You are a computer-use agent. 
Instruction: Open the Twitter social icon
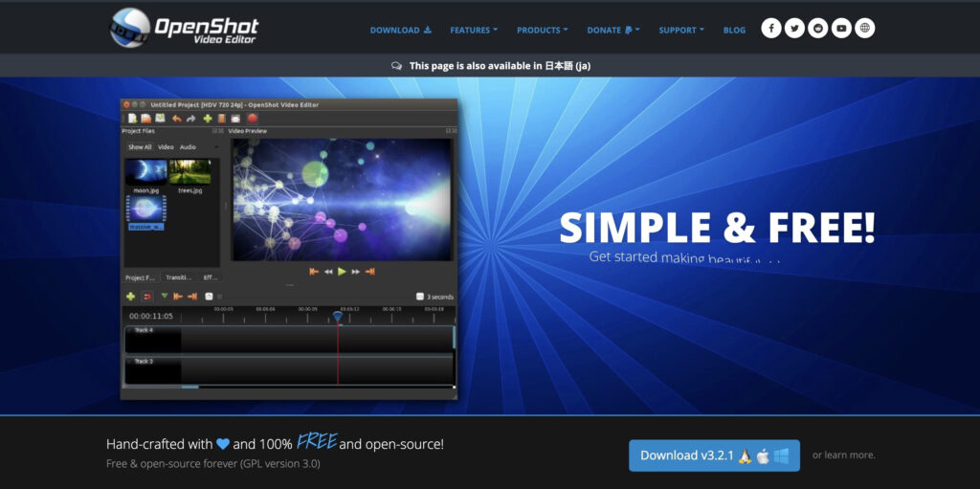(x=794, y=28)
